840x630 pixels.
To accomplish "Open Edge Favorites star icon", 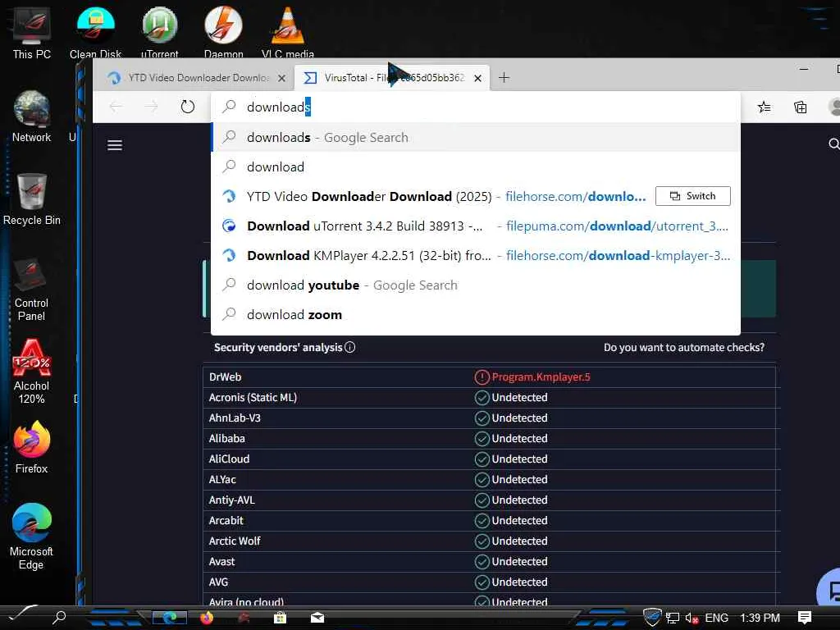I will click(x=765, y=107).
